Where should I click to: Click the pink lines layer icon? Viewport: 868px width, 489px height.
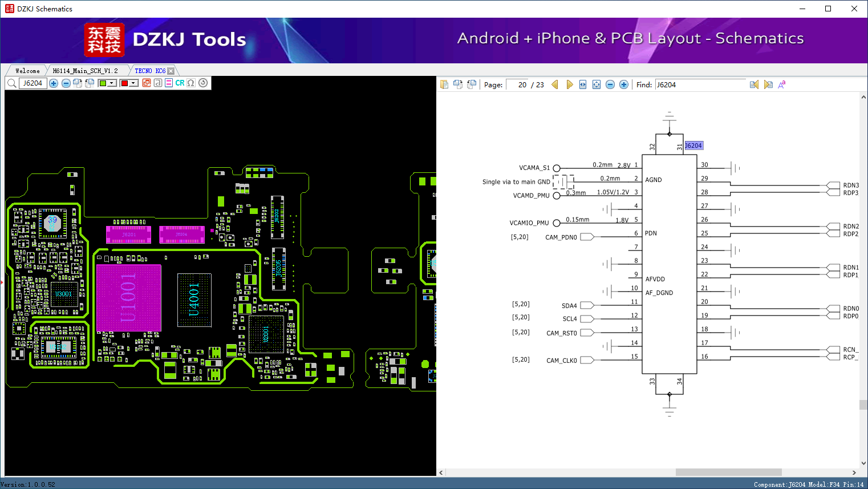(169, 83)
